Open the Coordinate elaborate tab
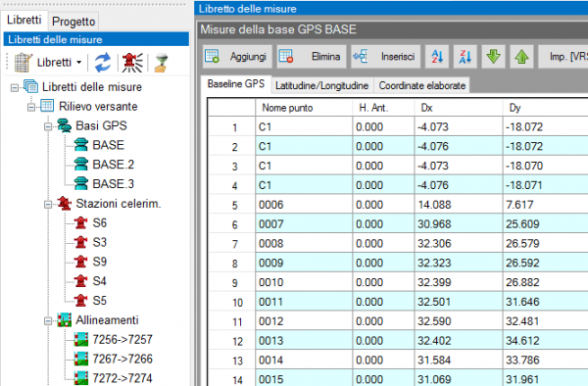 (x=421, y=86)
